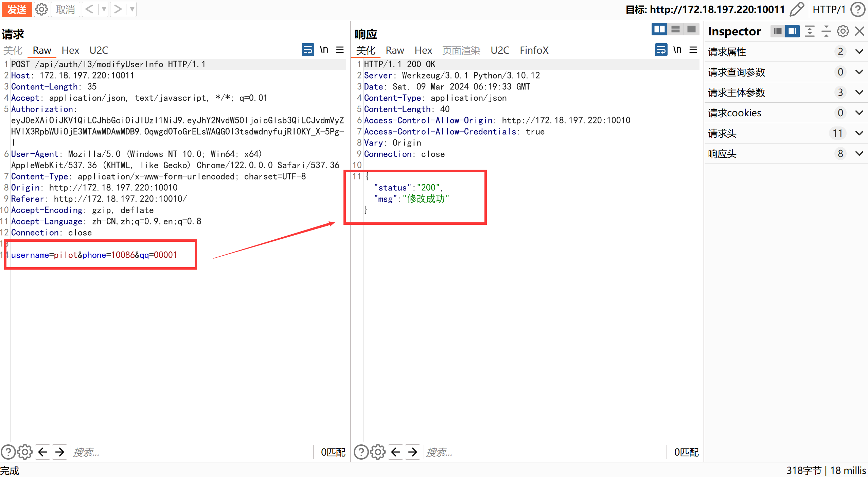Toggle word wrap icon in request panel
Image resolution: width=868 pixels, height=477 pixels.
308,50
